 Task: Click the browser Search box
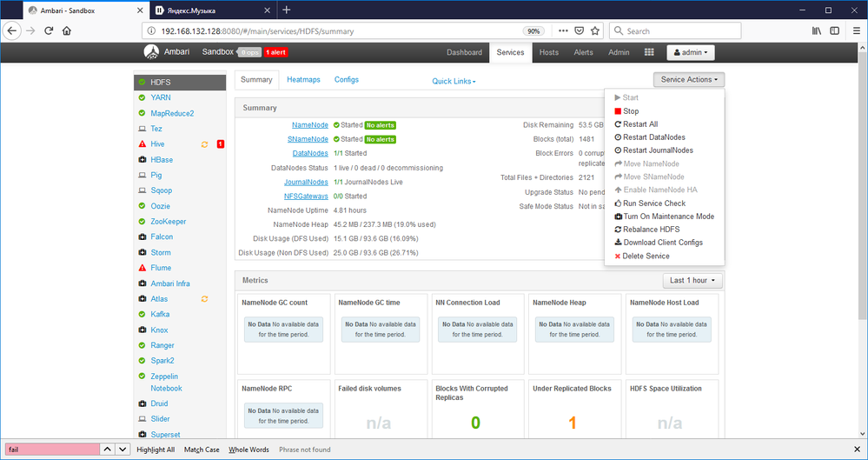675,31
